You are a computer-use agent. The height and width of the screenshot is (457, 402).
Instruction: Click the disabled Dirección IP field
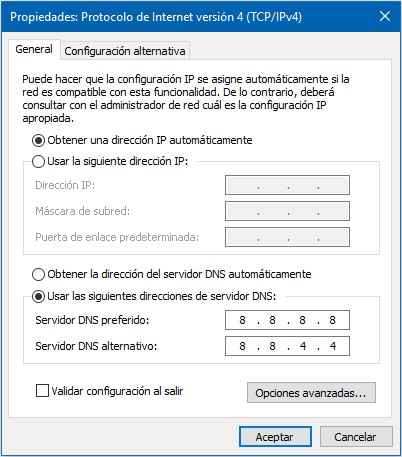click(x=287, y=185)
